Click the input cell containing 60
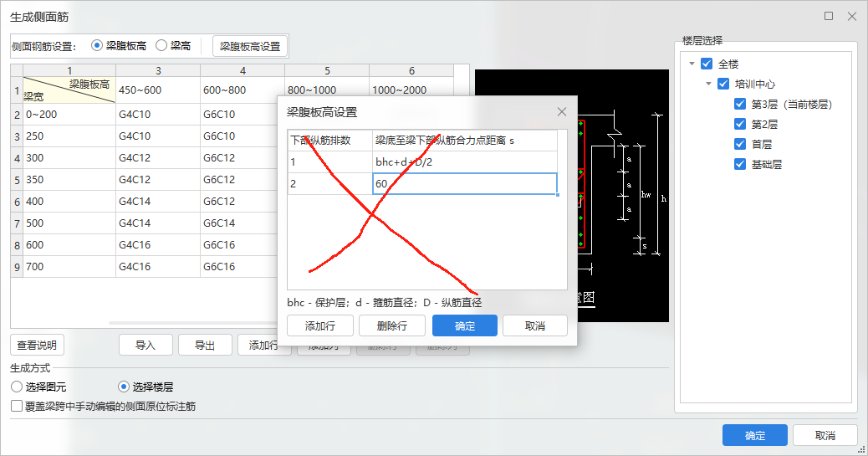868x456 pixels. tap(464, 184)
